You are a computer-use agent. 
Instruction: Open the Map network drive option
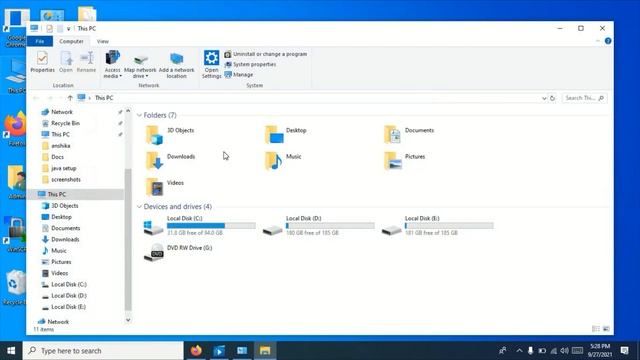(140, 65)
